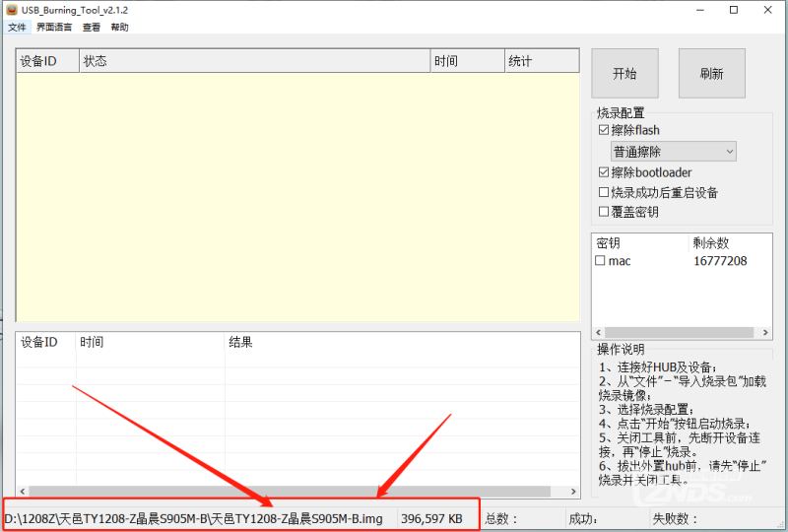This screenshot has width=788, height=532.
Task: Click the USB Burning Tool app icon
Action: [12, 10]
